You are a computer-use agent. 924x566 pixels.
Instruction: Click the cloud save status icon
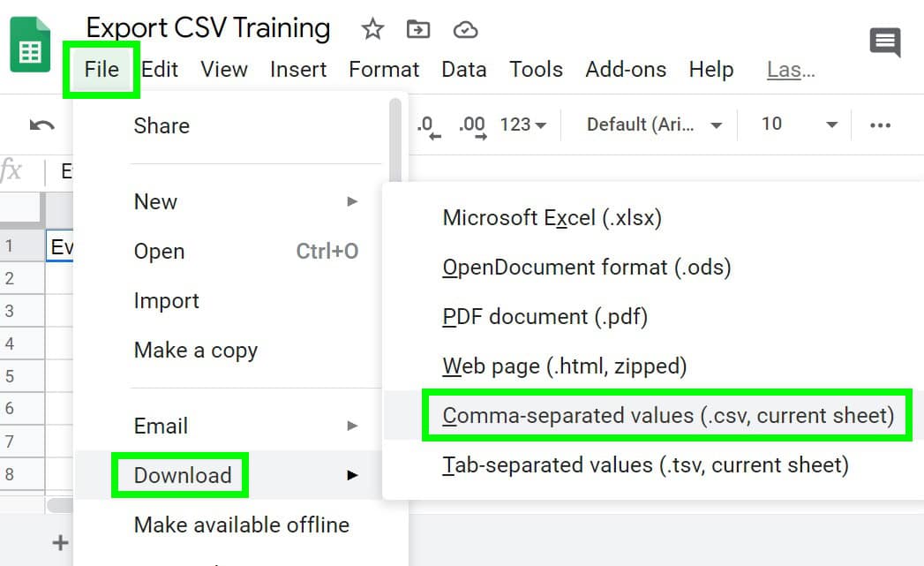pos(464,28)
